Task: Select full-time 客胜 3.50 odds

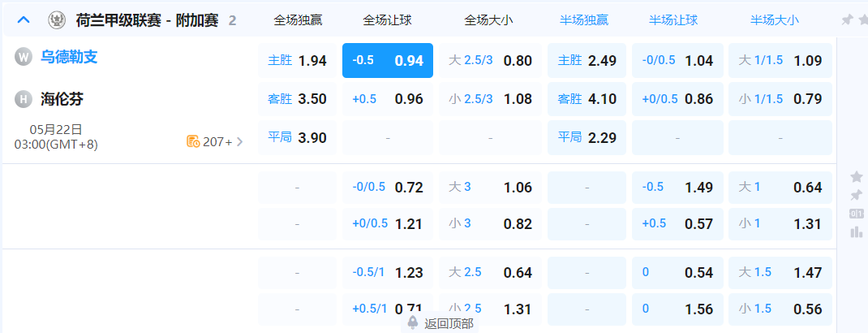Action: (x=297, y=99)
